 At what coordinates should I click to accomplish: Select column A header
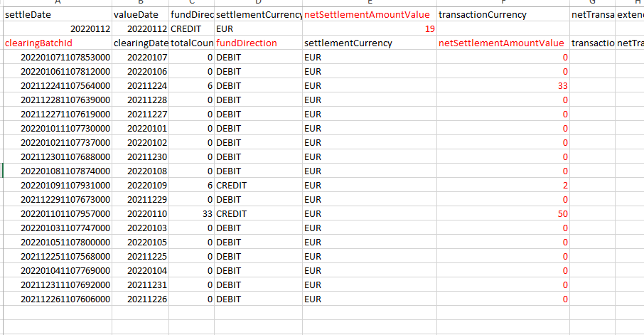(57, 3)
